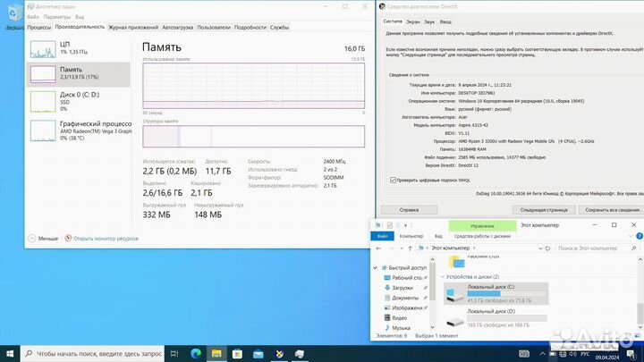Launch Microsoft Edge from the taskbar

pyautogui.click(x=196, y=353)
